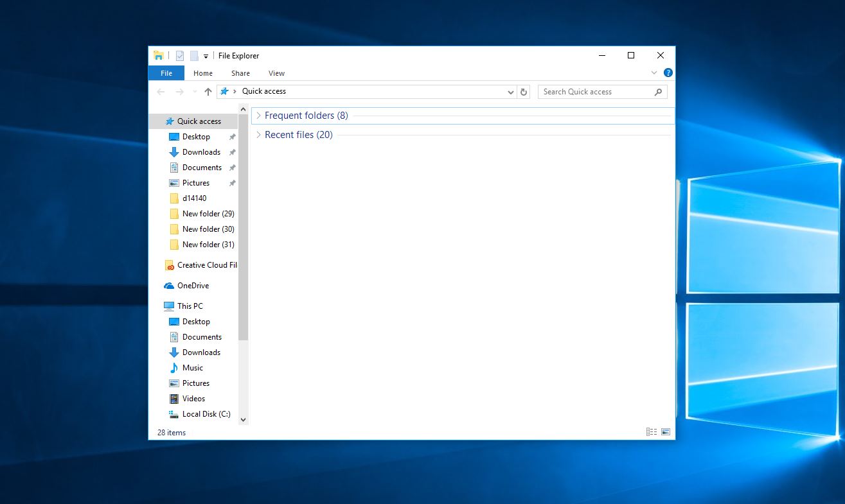This screenshot has width=845, height=504.
Task: Click the search magnifier icon
Action: click(658, 92)
